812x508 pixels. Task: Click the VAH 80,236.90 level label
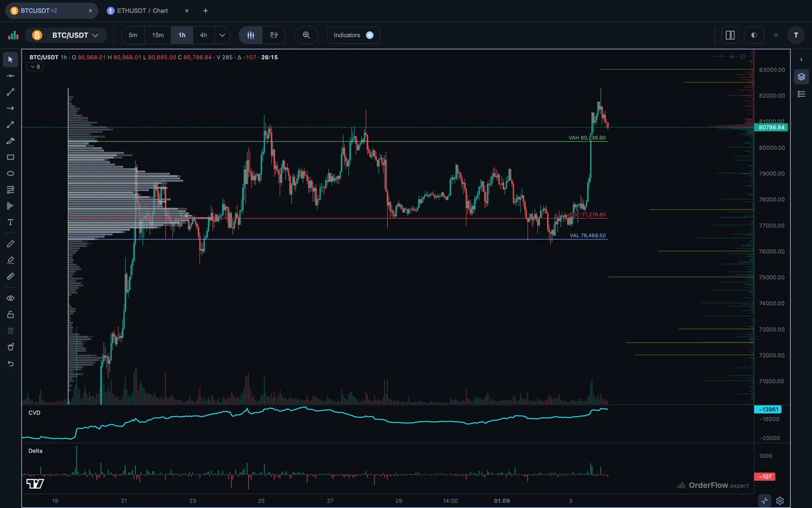click(587, 138)
